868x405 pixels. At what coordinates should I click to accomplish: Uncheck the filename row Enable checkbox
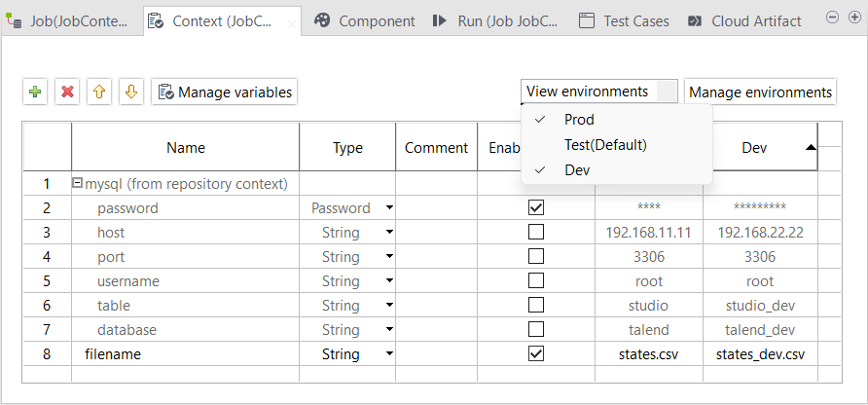click(x=535, y=353)
